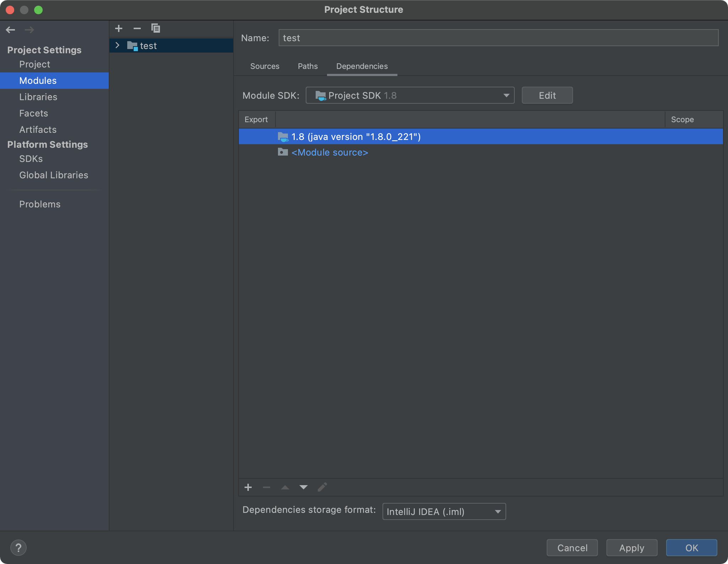
Task: Move dependency down with arrow icon
Action: coord(304,487)
